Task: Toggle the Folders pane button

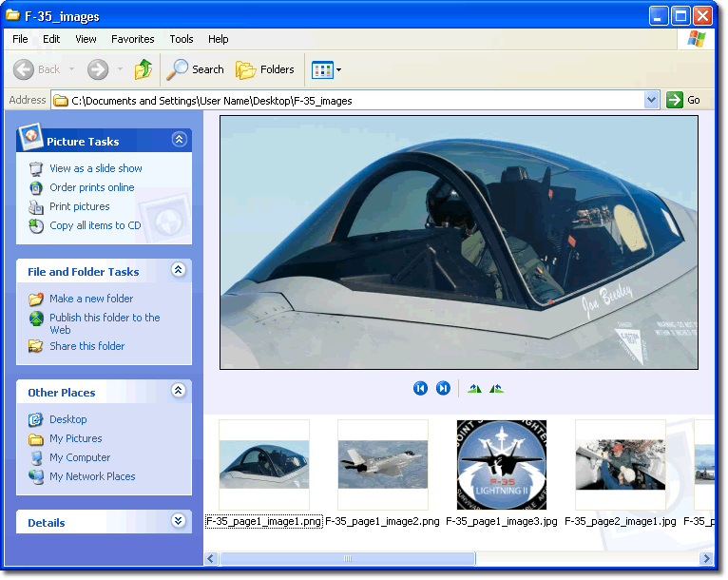Action: click(x=265, y=69)
